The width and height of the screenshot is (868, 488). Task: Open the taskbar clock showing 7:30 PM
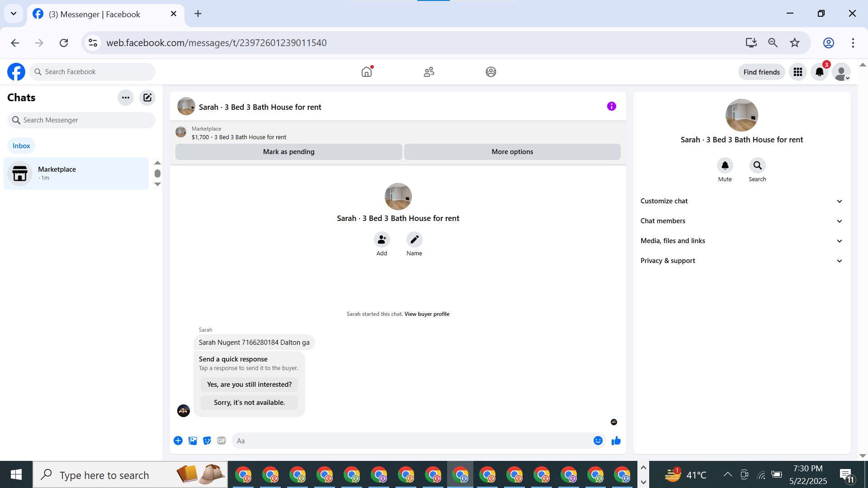pos(808,474)
